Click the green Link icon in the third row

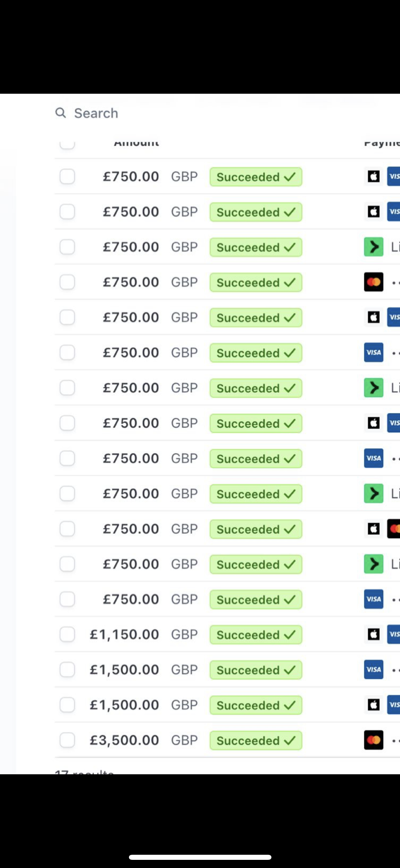374,247
